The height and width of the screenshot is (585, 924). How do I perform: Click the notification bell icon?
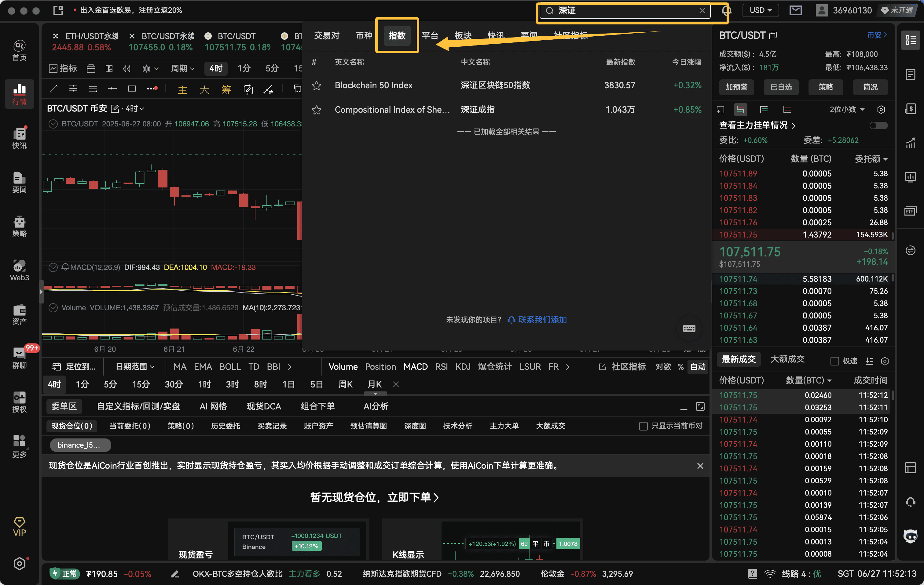point(726,10)
